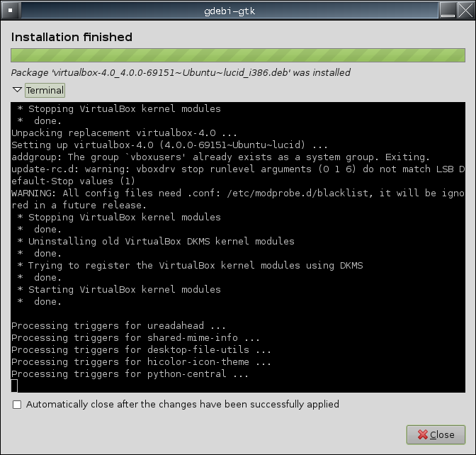Viewport: 476px width, 455px height.
Task: Click the Terminal expander label
Action: click(45, 90)
